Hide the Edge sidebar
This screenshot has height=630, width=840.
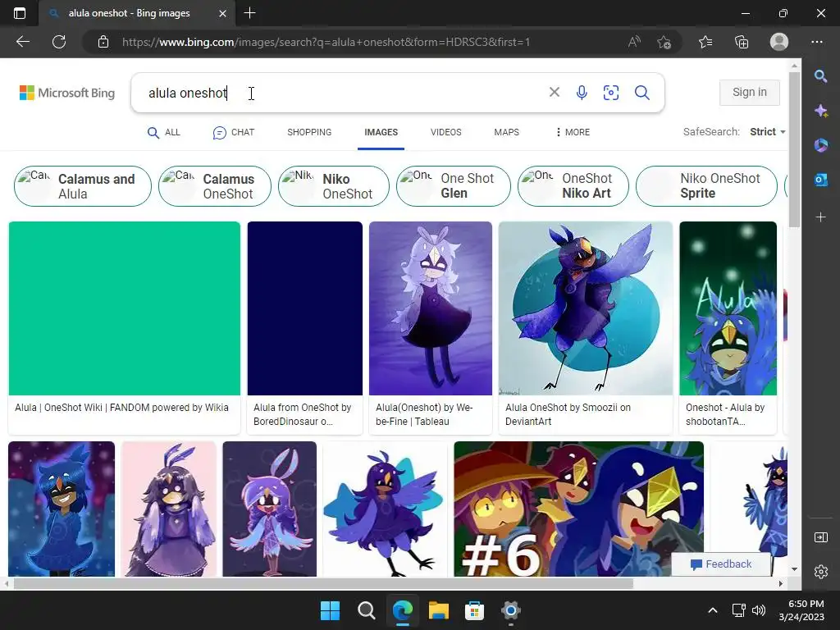pos(820,537)
